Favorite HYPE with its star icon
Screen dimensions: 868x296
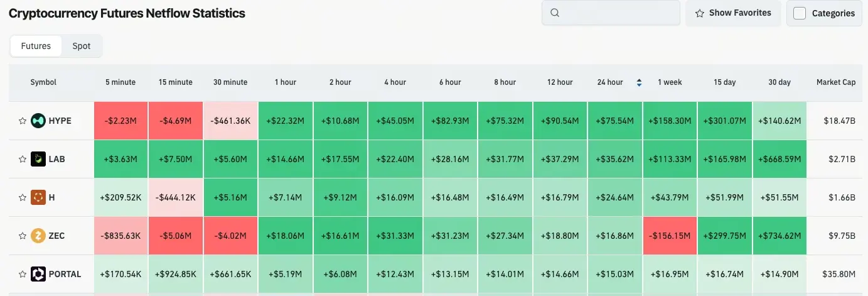tap(23, 121)
